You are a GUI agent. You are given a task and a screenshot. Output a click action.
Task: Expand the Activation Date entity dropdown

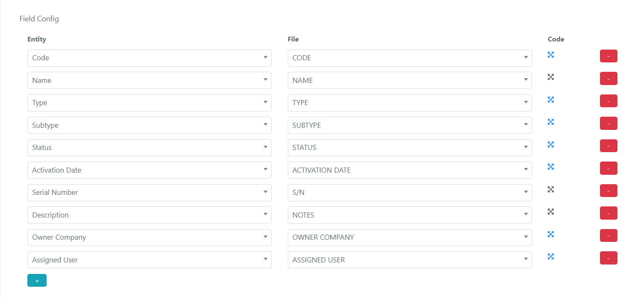(x=149, y=170)
